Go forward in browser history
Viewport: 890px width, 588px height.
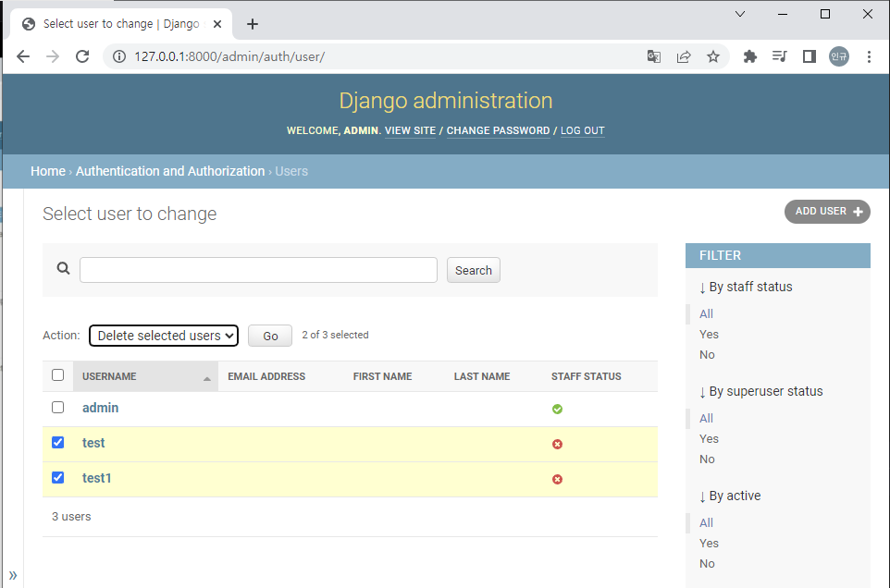53,56
